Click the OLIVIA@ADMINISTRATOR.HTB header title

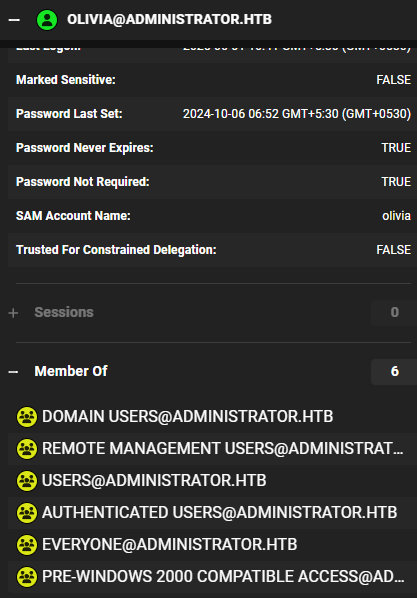[x=169, y=19]
